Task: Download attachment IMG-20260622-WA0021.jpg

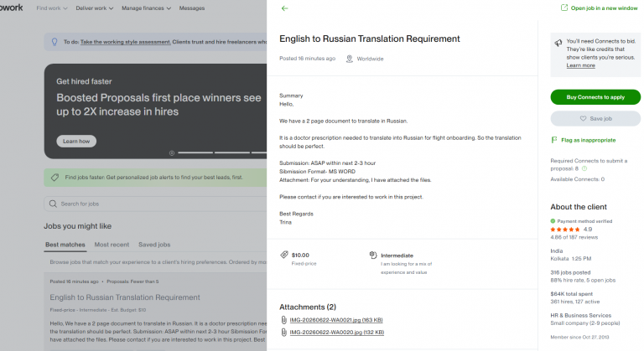Action: 336,320
